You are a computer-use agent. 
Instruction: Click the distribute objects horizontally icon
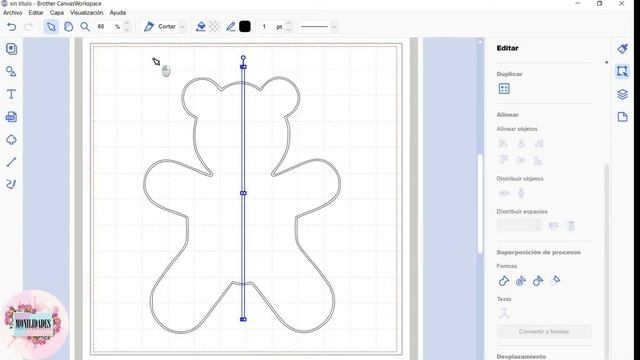[504, 193]
